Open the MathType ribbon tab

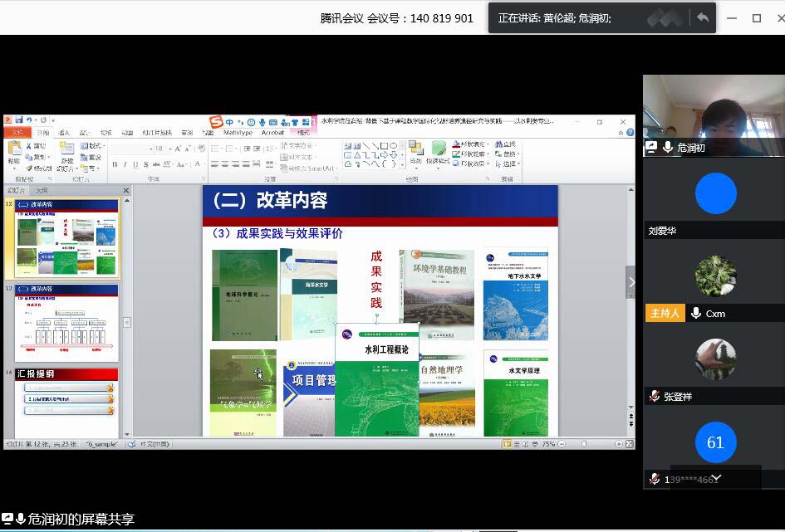tap(238, 133)
